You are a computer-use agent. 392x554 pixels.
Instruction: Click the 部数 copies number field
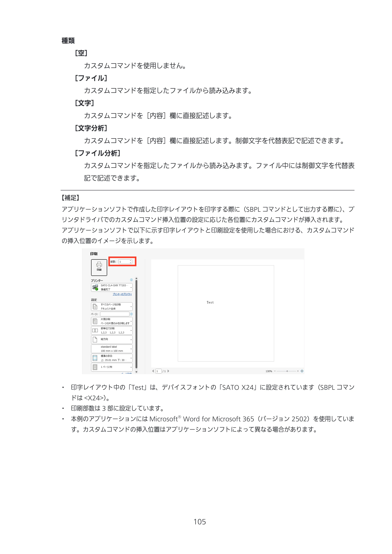coord(125,262)
